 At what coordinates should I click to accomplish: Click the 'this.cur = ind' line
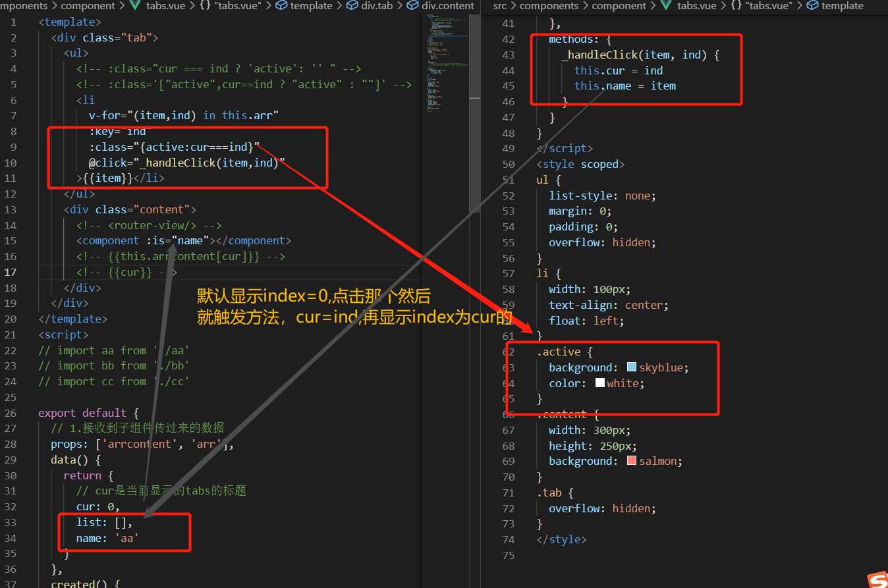pyautogui.click(x=619, y=70)
